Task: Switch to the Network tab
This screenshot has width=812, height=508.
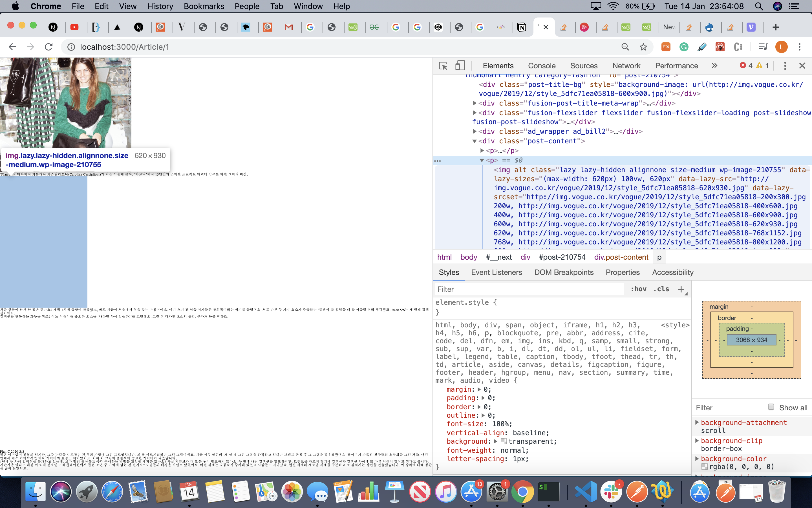Action: (x=626, y=66)
